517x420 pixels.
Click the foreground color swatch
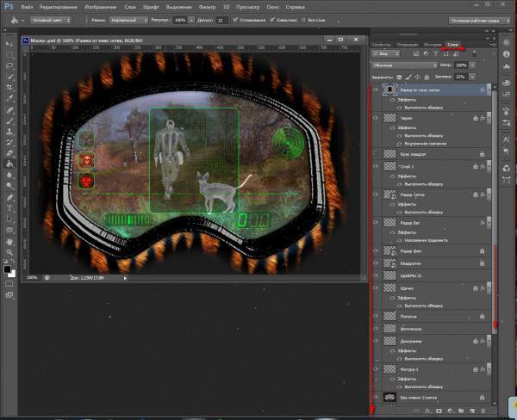[7, 269]
